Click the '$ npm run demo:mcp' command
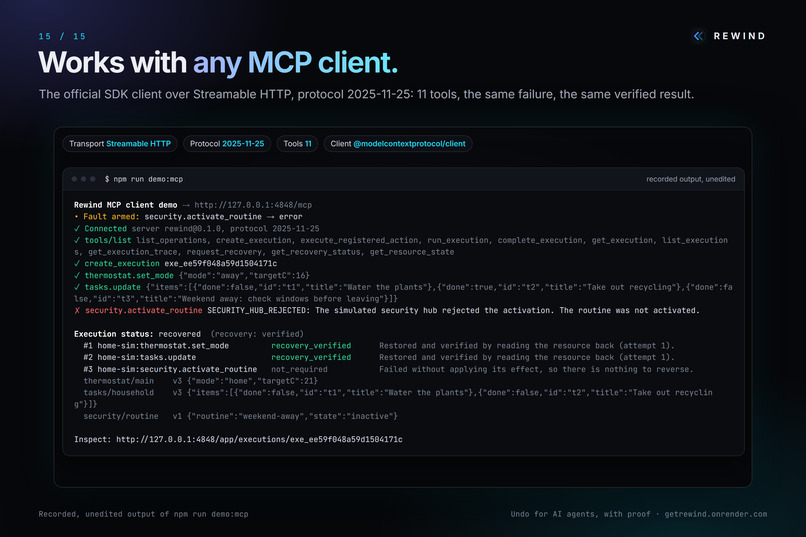Screen dimensions: 806x537 tap(144, 179)
